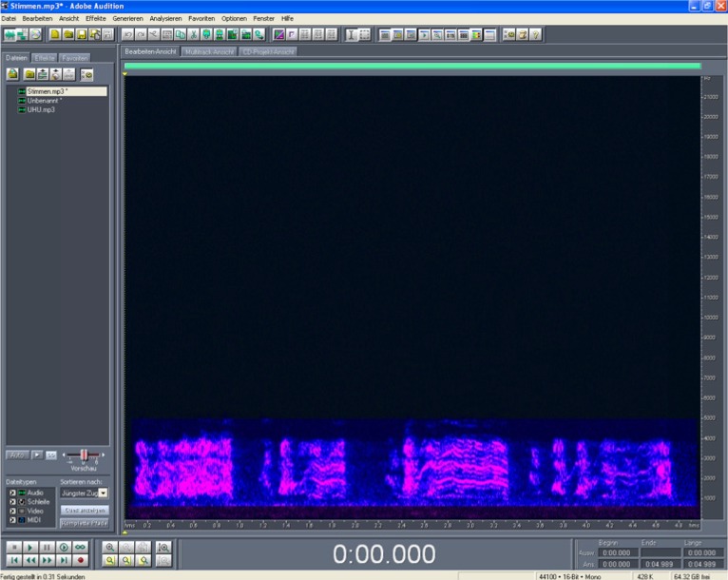Open file using yellow folder icon

68,35
